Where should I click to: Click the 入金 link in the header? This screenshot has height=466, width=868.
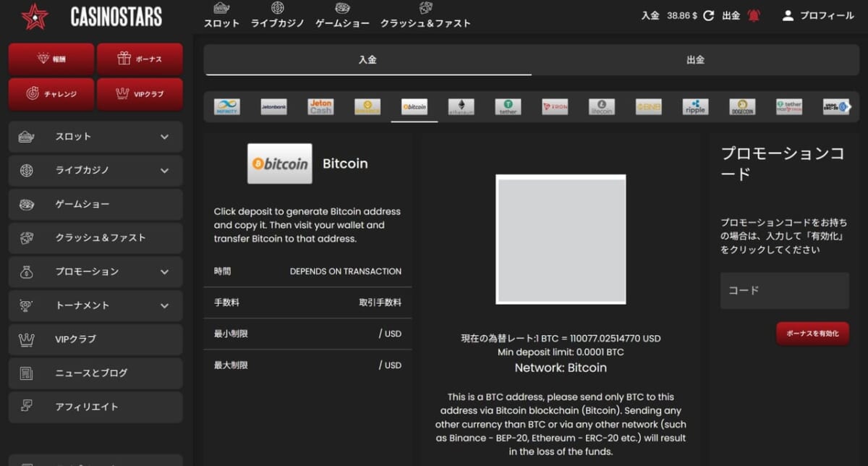tap(650, 15)
